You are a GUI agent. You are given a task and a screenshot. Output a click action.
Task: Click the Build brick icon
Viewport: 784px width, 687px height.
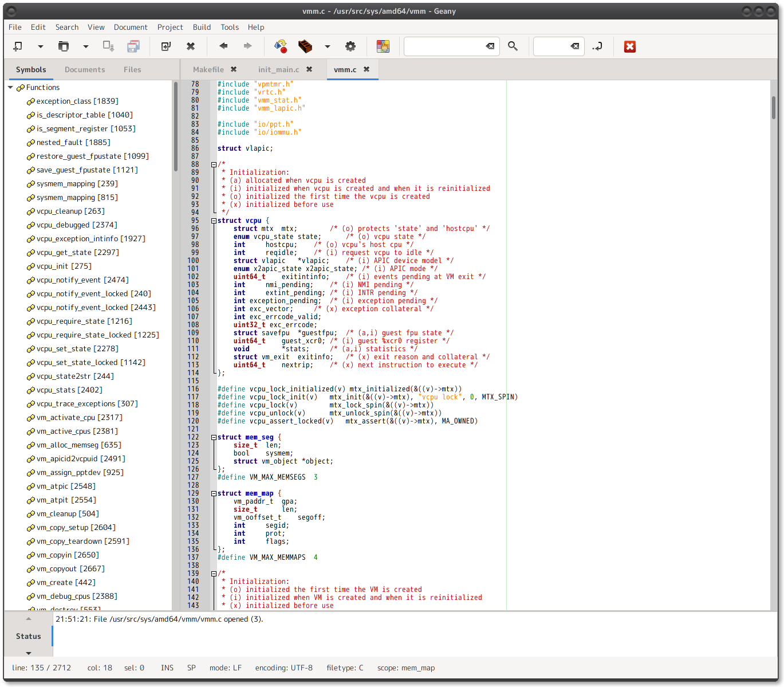click(x=305, y=46)
